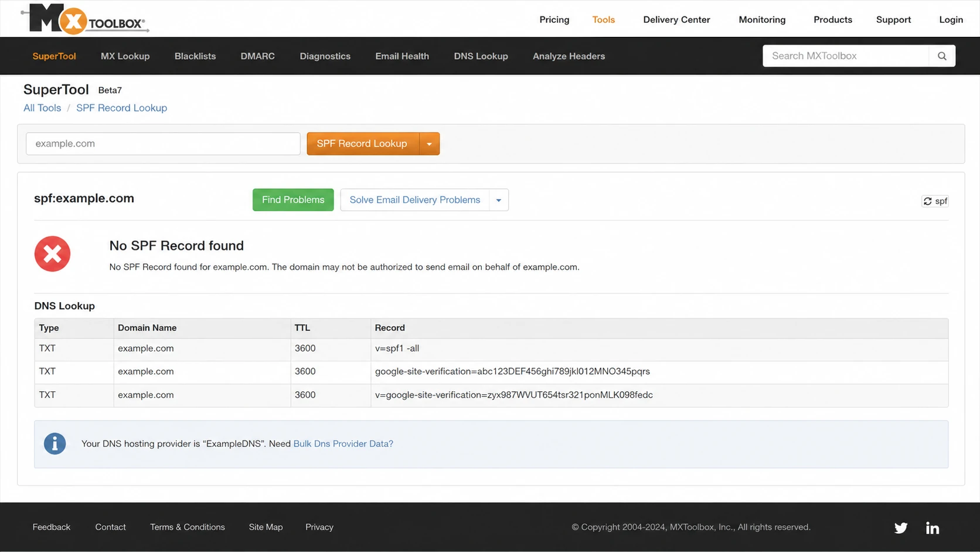The height and width of the screenshot is (552, 980).
Task: Open the Pricing menu item
Action: tap(554, 19)
